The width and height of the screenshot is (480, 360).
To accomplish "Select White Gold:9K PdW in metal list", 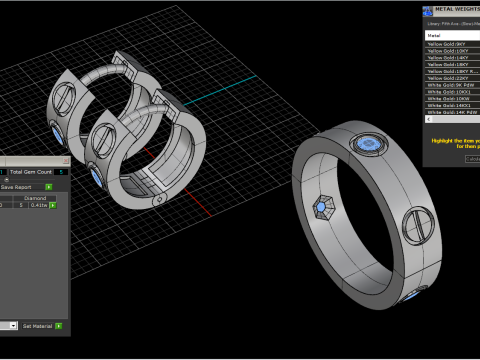I will tap(452, 85).
